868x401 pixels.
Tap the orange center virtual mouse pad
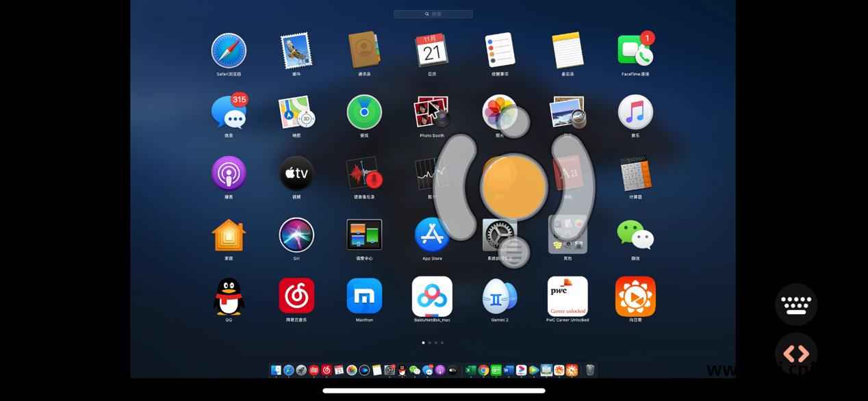pyautogui.click(x=514, y=186)
